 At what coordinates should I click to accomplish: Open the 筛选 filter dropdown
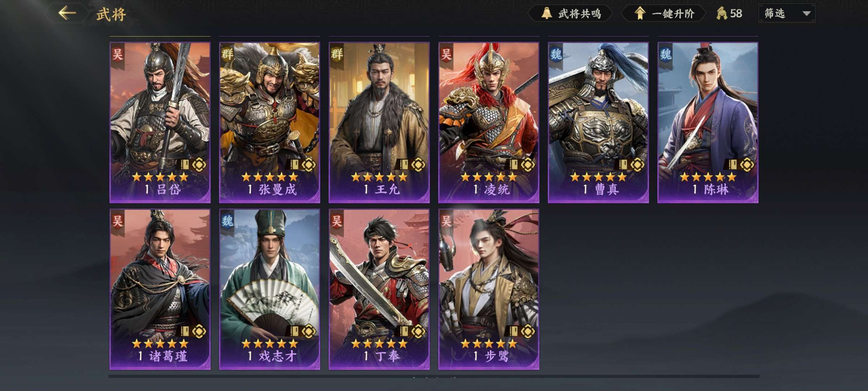[787, 14]
